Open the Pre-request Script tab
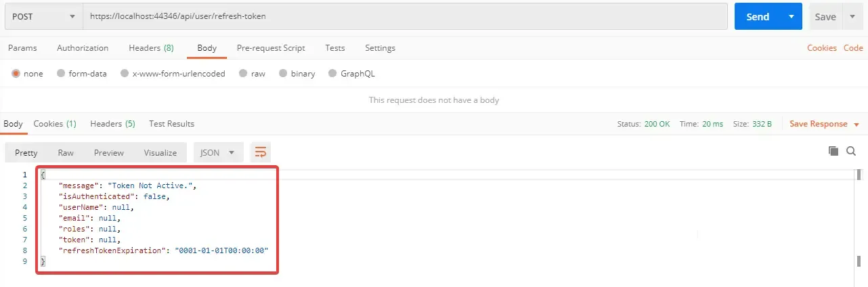This screenshot has height=287, width=868. coord(271,48)
